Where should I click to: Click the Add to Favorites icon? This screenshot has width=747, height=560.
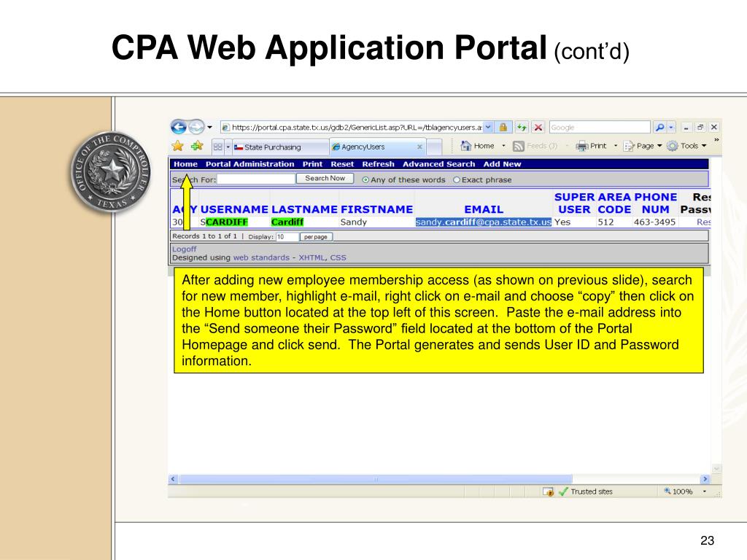(197, 146)
